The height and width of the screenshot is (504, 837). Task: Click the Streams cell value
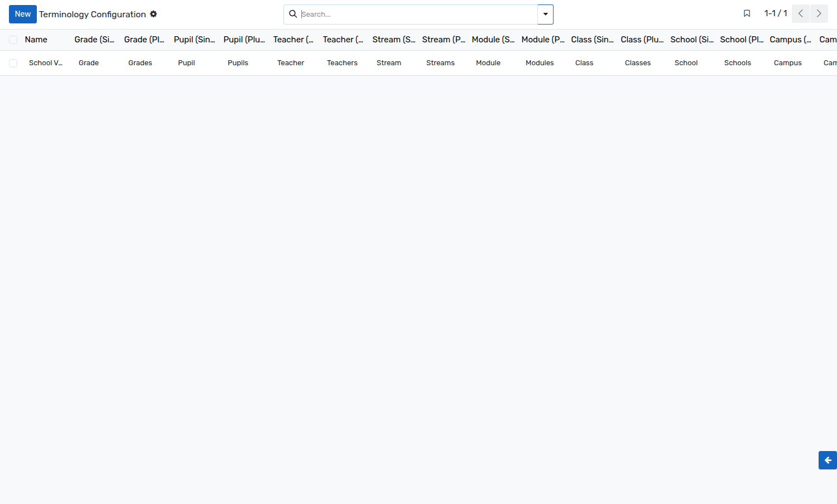[x=440, y=63]
